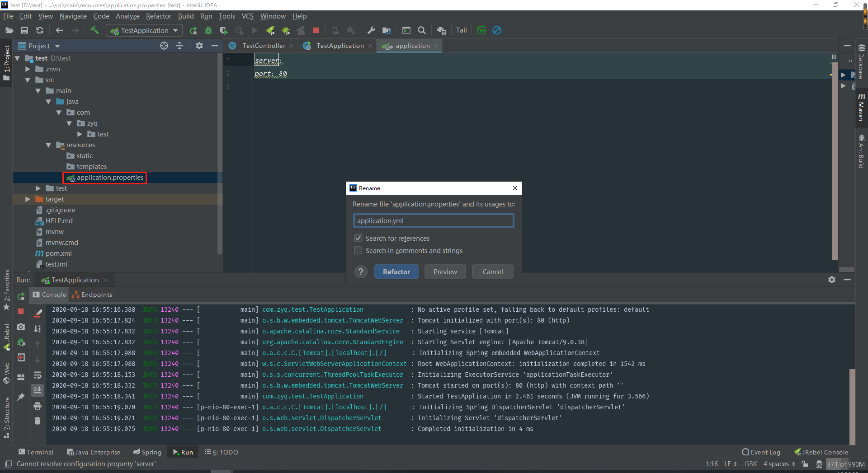The height and width of the screenshot is (473, 868).
Task: Open the Database side panel
Action: tap(861, 62)
